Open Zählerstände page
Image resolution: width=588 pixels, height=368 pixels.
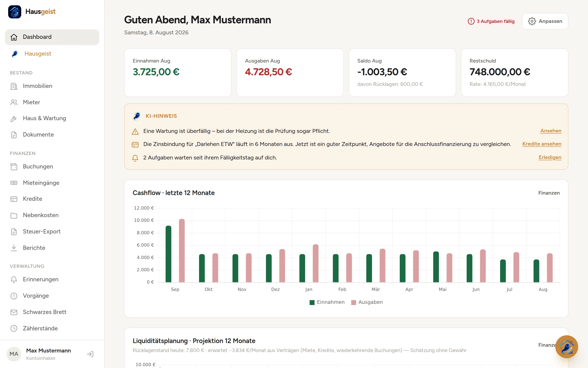(x=52, y=328)
